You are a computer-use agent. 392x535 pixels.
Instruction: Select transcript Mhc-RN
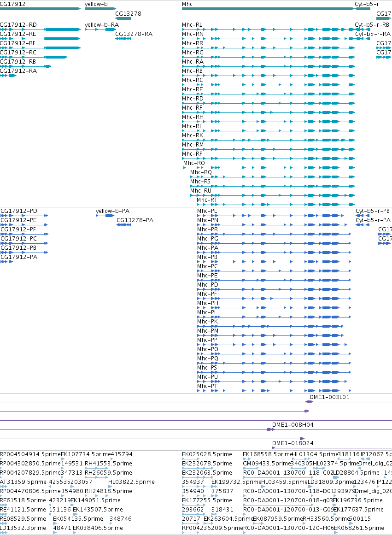pyautogui.click(x=193, y=34)
